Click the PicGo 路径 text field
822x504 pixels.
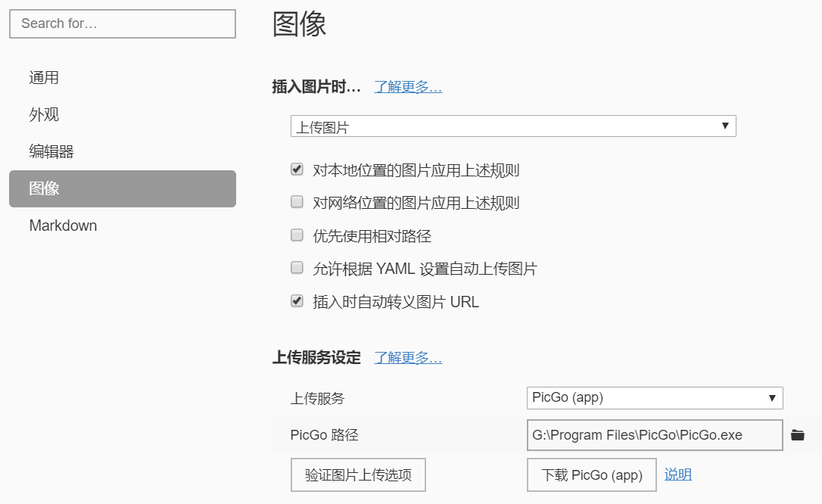pyautogui.click(x=655, y=435)
